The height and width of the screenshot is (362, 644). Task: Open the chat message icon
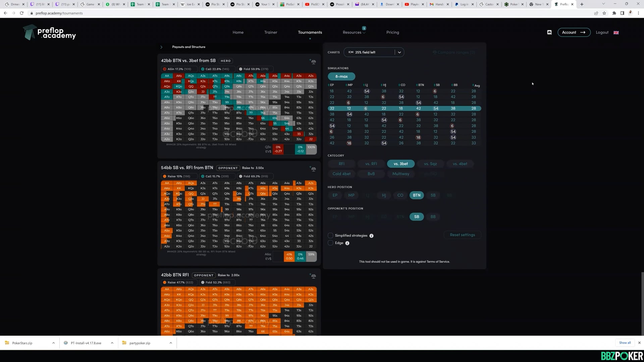tap(549, 33)
